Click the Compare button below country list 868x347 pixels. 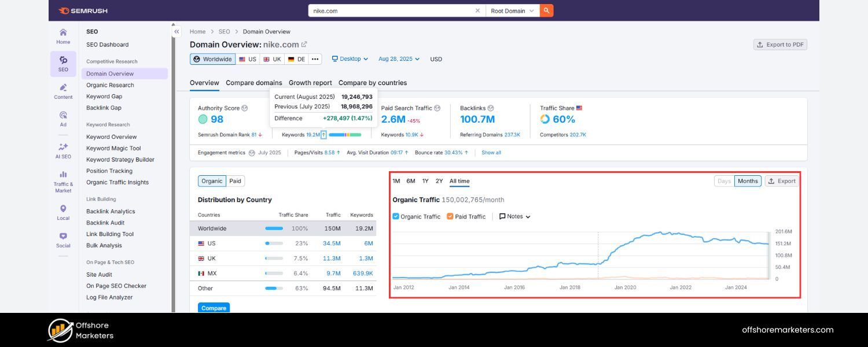point(213,308)
